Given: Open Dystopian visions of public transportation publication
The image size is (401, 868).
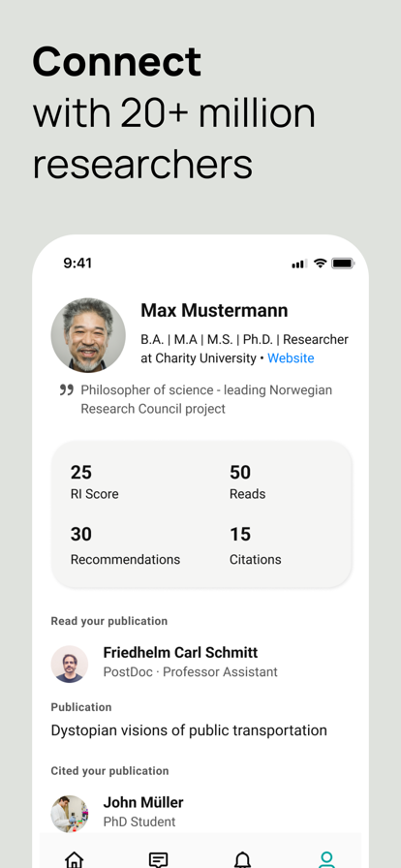Looking at the screenshot, I should point(189,730).
